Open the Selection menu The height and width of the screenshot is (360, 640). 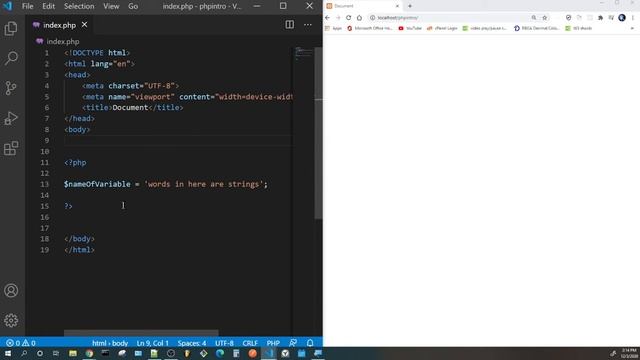pos(79,6)
